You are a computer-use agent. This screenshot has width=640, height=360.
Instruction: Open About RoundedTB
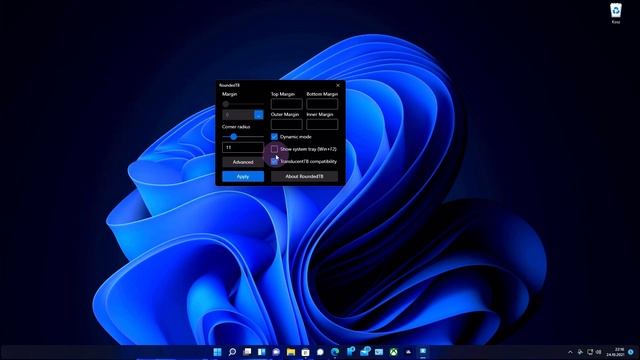(304, 176)
